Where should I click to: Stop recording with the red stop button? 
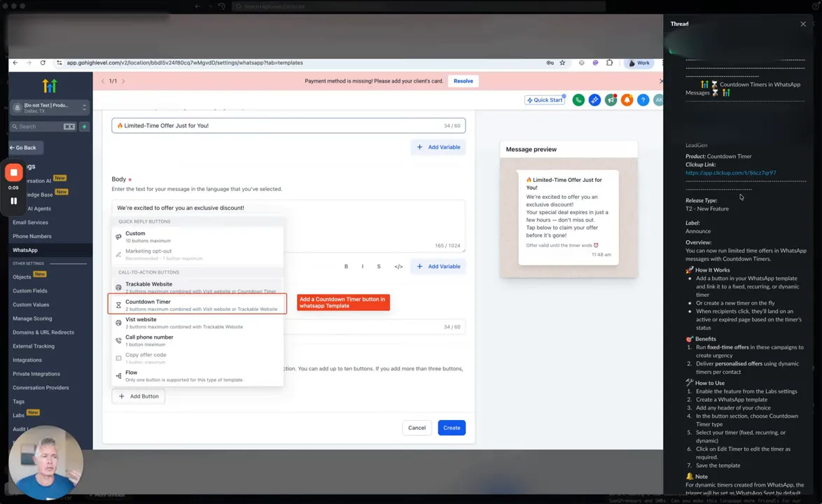[x=13, y=172]
